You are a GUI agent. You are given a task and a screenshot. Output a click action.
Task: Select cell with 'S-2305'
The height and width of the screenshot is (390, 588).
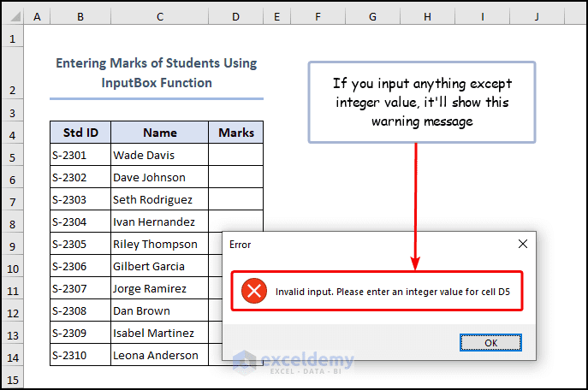tap(80, 244)
